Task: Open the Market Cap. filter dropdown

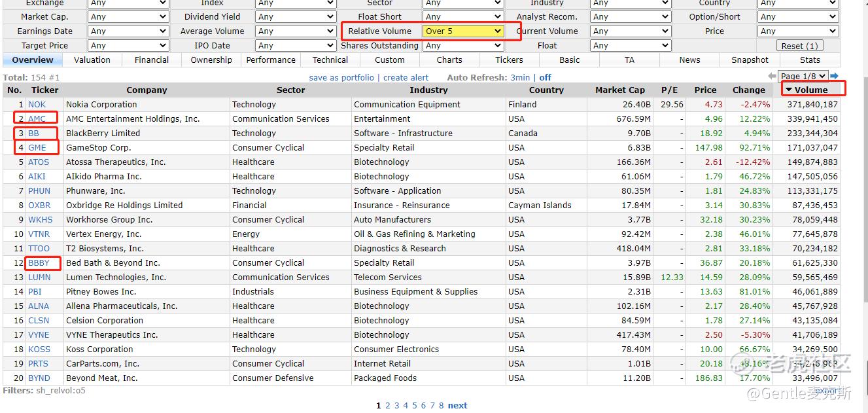Action: pyautogui.click(x=128, y=16)
